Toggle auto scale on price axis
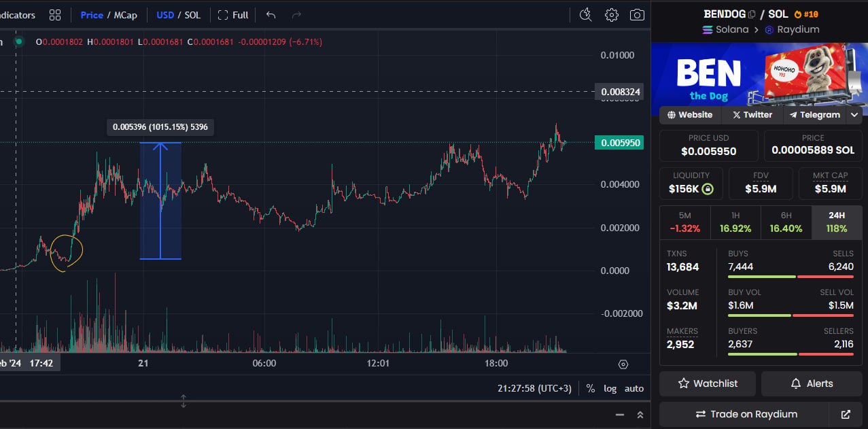Viewport: 868px width, 429px height. tap(634, 388)
